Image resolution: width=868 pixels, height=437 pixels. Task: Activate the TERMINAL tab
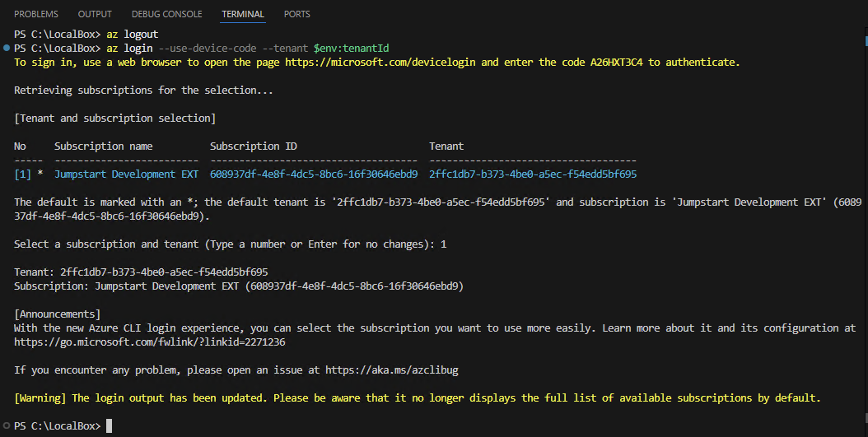click(243, 14)
